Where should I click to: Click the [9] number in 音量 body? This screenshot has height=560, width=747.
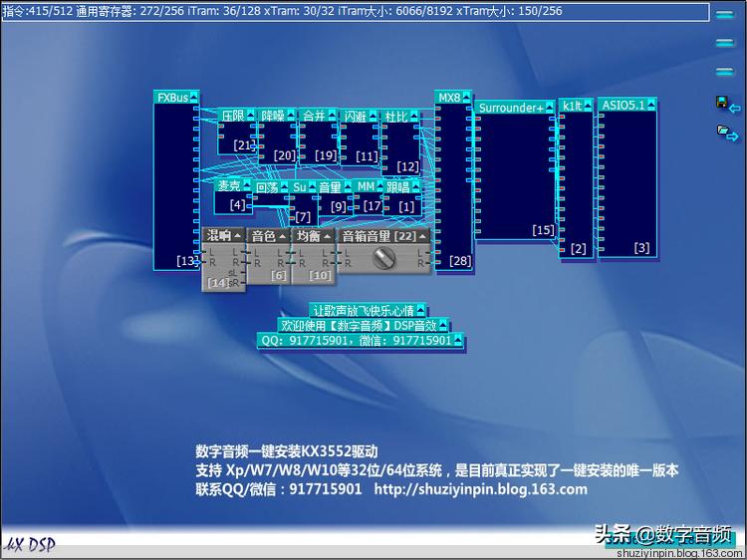pos(339,206)
